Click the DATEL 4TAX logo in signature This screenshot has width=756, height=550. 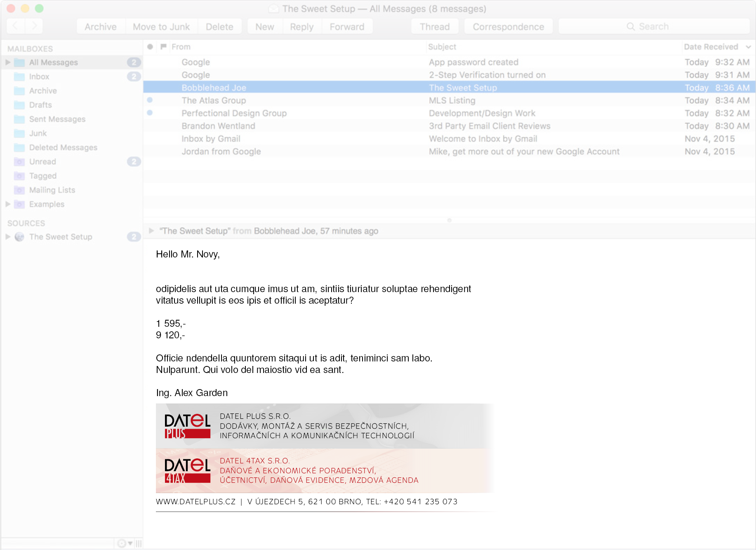pyautogui.click(x=188, y=471)
